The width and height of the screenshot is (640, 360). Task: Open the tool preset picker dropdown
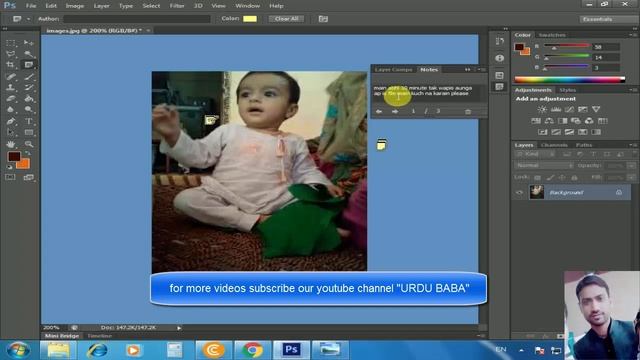28,19
